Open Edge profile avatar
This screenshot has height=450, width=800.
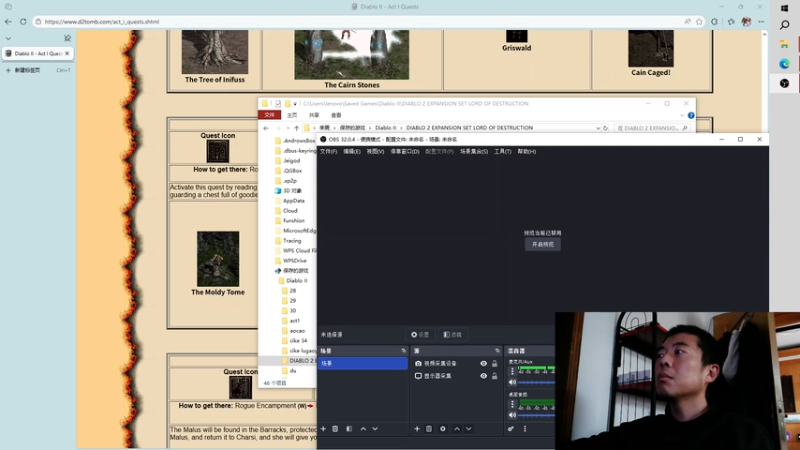coord(746,21)
